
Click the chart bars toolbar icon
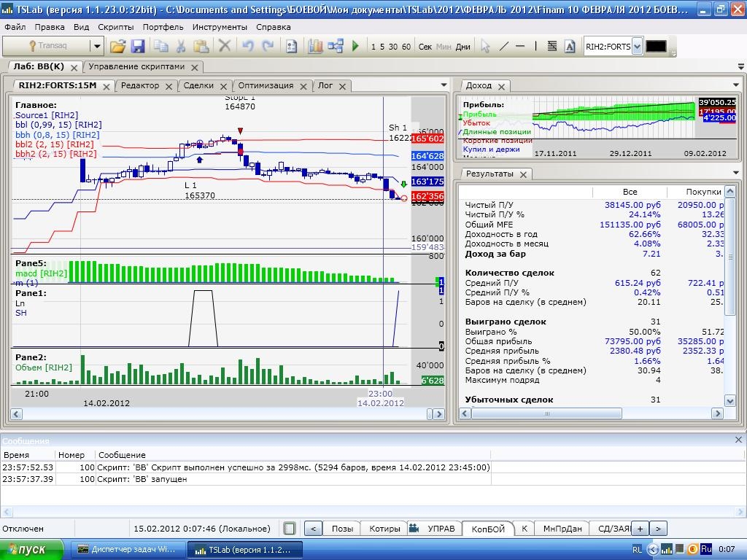[x=315, y=47]
